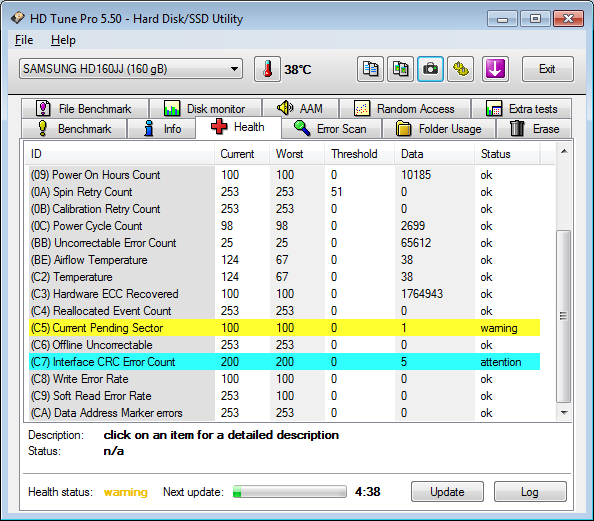Click the 38°C temperature reading
This screenshot has height=521, width=594.
pyautogui.click(x=298, y=70)
